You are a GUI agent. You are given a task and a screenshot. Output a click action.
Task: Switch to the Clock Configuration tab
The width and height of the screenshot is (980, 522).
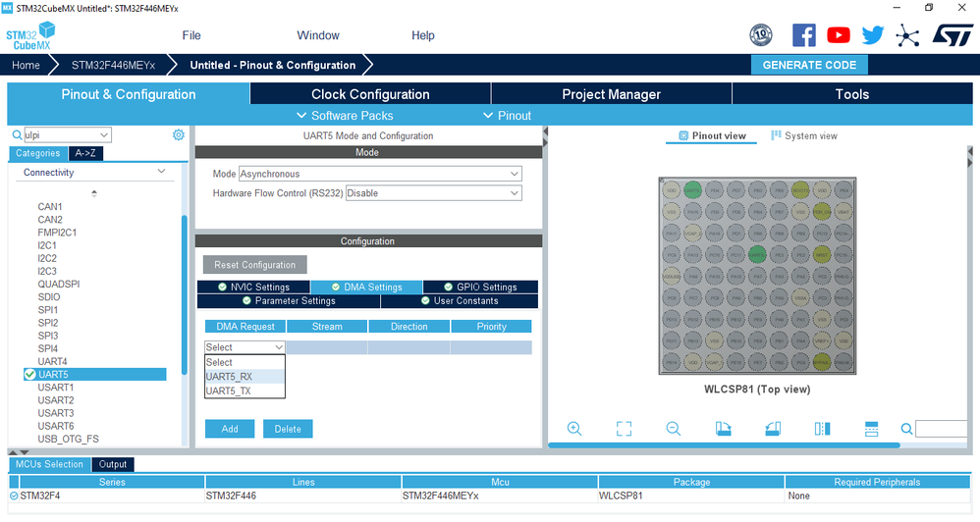point(370,94)
